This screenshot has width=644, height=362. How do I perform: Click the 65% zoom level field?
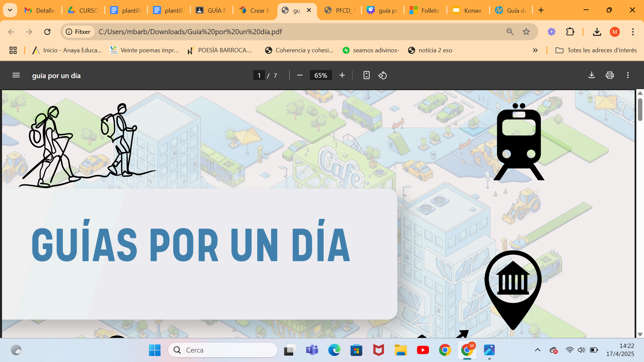tap(321, 75)
